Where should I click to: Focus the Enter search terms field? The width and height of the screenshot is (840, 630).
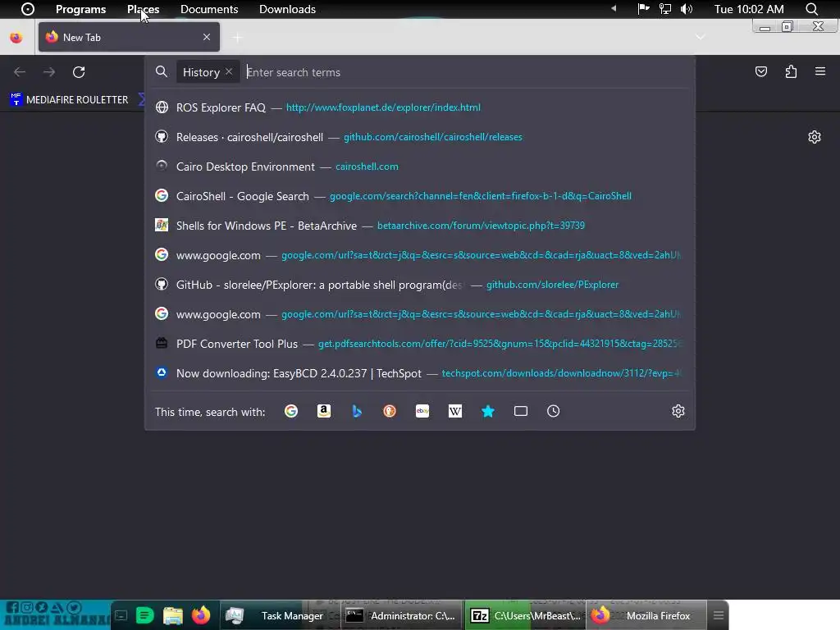click(466, 72)
